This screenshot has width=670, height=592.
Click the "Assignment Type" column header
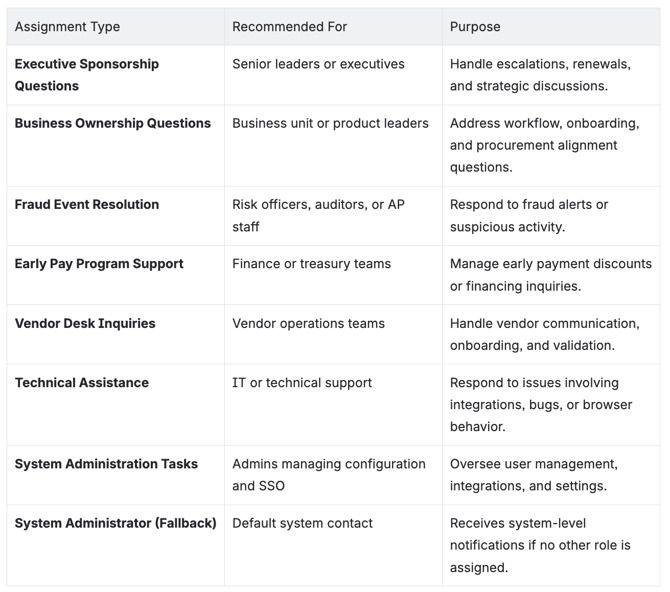(67, 27)
